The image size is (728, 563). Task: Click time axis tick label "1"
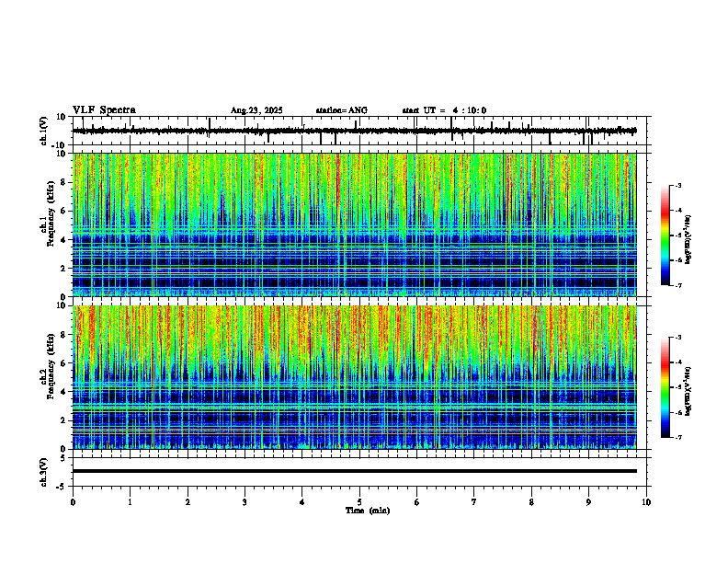pyautogui.click(x=130, y=502)
